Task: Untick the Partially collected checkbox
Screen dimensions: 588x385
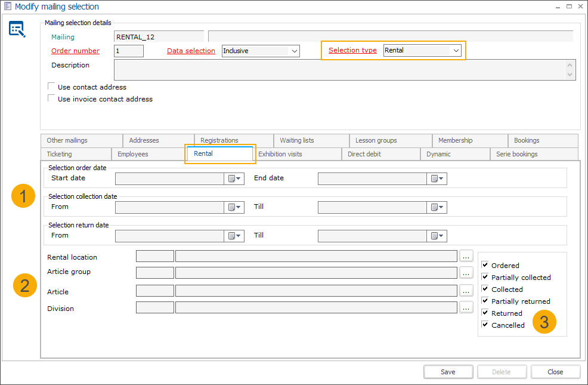Action: pyautogui.click(x=485, y=277)
